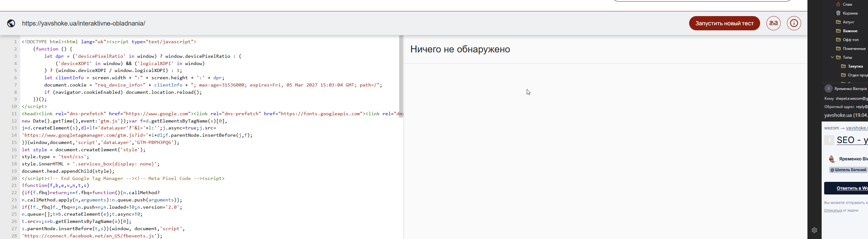Image resolution: width=868 pixels, height=239 pixels.
Task: Click the Отписаться link
Action: click(x=833, y=210)
